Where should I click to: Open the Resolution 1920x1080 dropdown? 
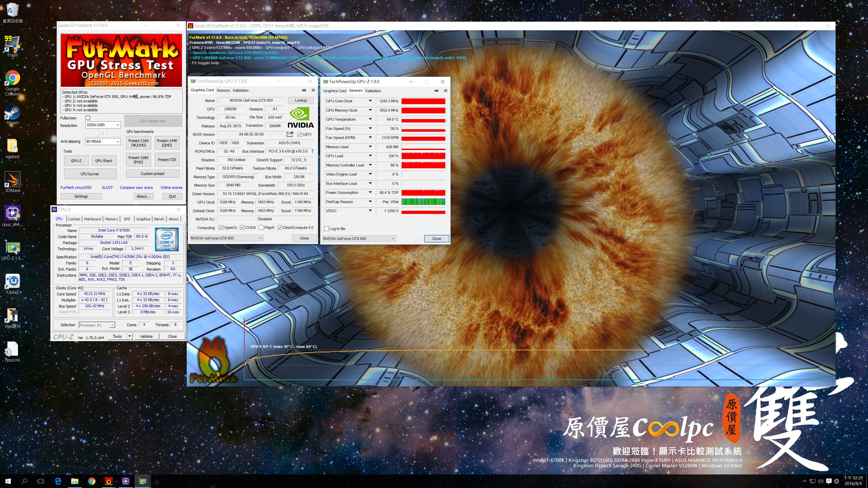103,125
